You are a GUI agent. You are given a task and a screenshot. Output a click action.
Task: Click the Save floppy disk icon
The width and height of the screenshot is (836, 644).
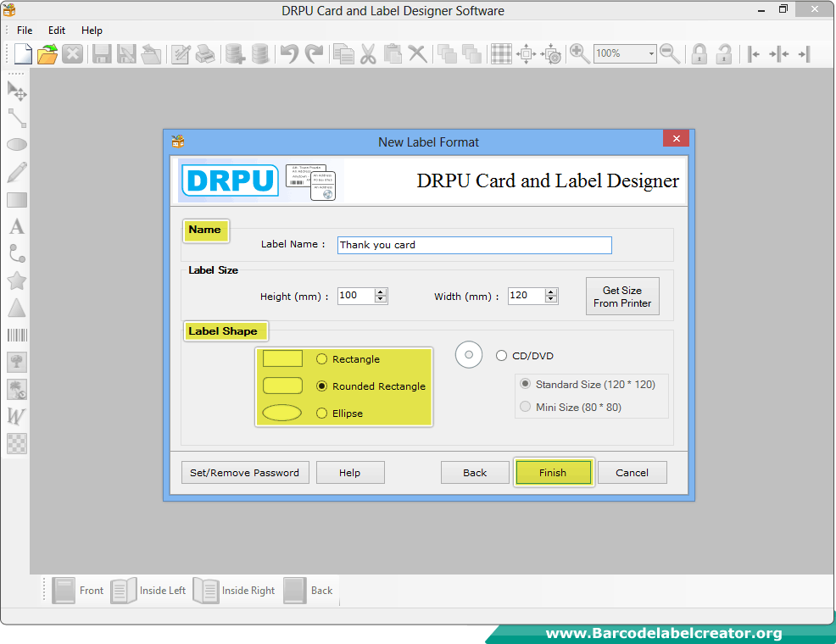(102, 53)
